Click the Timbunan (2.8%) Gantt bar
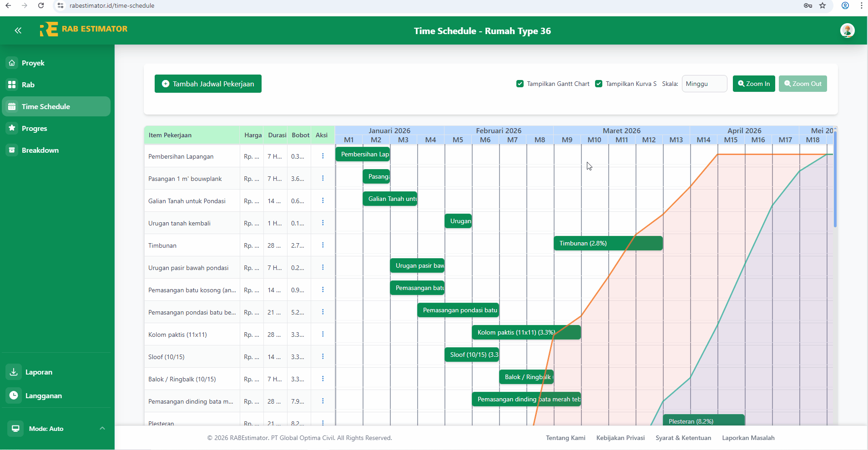The image size is (868, 450). pos(608,243)
